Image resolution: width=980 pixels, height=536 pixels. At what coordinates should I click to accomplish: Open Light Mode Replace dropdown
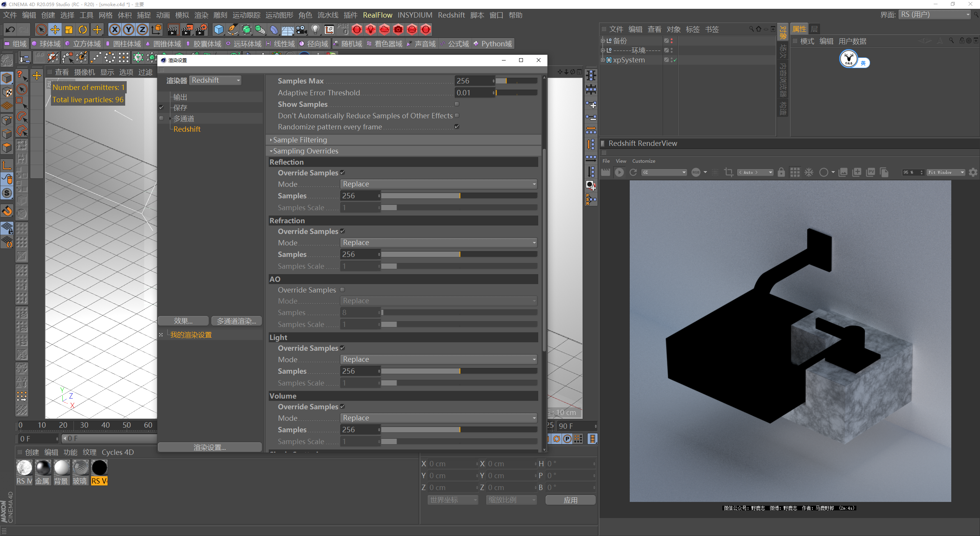(x=439, y=360)
